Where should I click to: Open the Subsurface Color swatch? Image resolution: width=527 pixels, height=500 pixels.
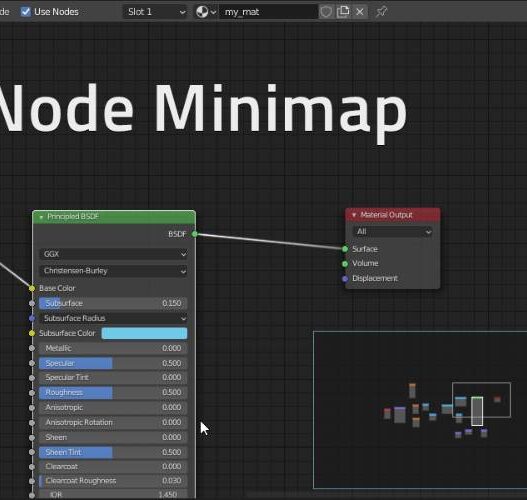(144, 333)
